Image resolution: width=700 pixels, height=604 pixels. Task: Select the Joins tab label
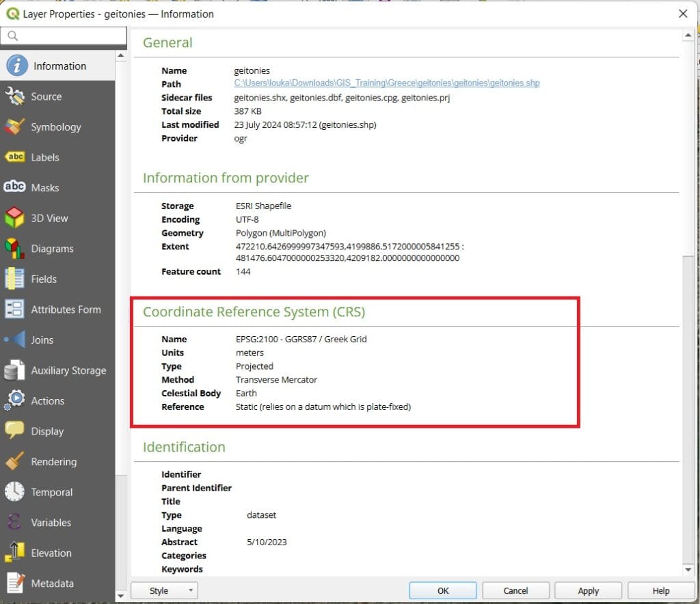pos(42,340)
